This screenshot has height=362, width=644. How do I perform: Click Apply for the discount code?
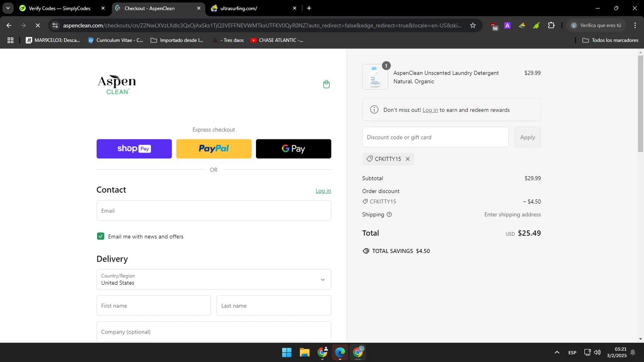pos(528,137)
